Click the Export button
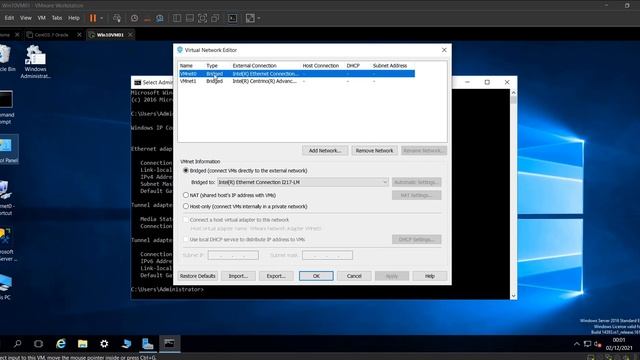Viewport: 640px width, 360px height. pos(276,276)
